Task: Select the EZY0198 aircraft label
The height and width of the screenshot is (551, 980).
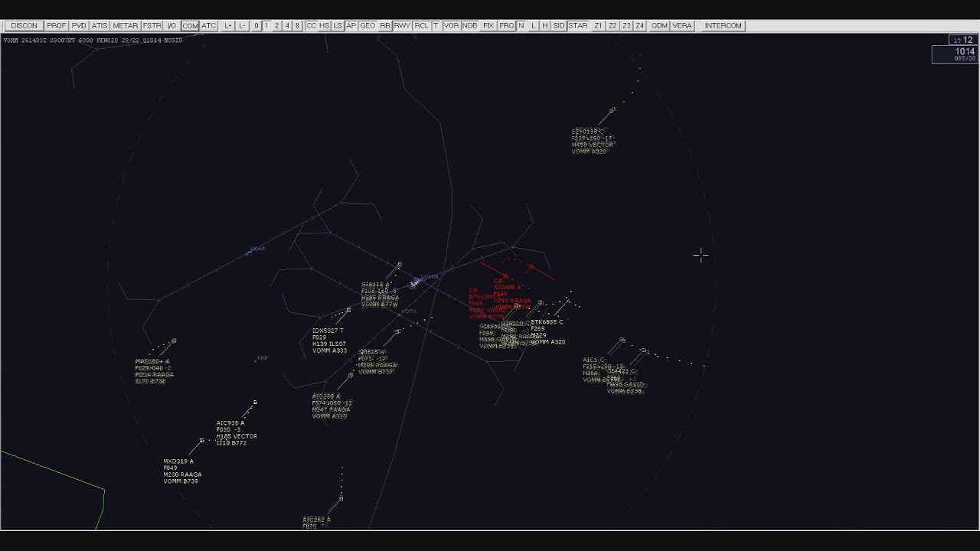Action: tap(593, 142)
